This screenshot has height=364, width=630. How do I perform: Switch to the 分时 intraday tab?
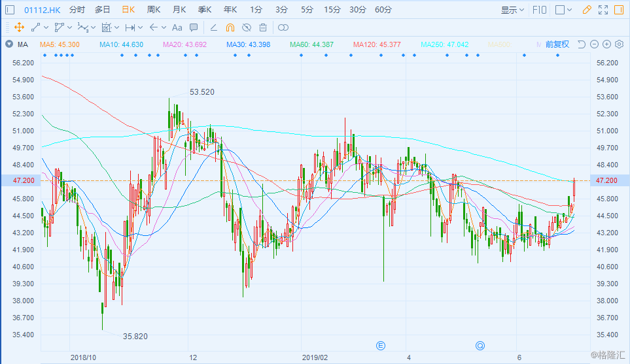pyautogui.click(x=77, y=10)
